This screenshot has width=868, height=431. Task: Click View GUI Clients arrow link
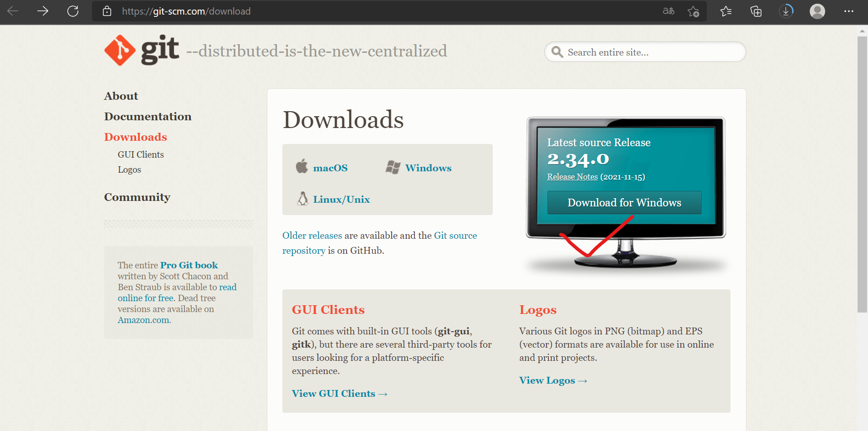(x=340, y=394)
